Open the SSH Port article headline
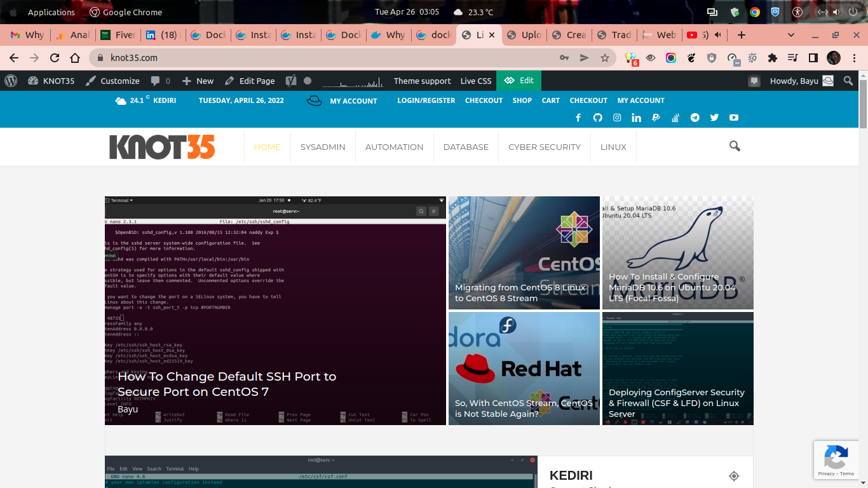868x488 pixels. (x=227, y=384)
